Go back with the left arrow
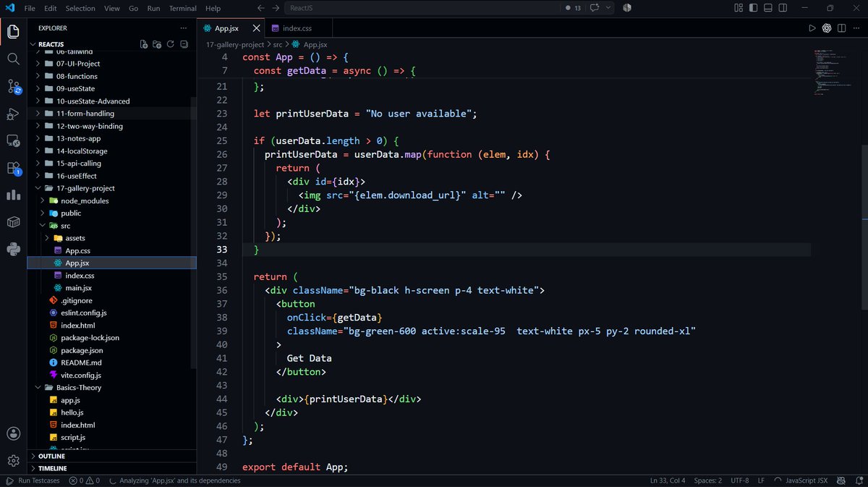 (x=260, y=8)
